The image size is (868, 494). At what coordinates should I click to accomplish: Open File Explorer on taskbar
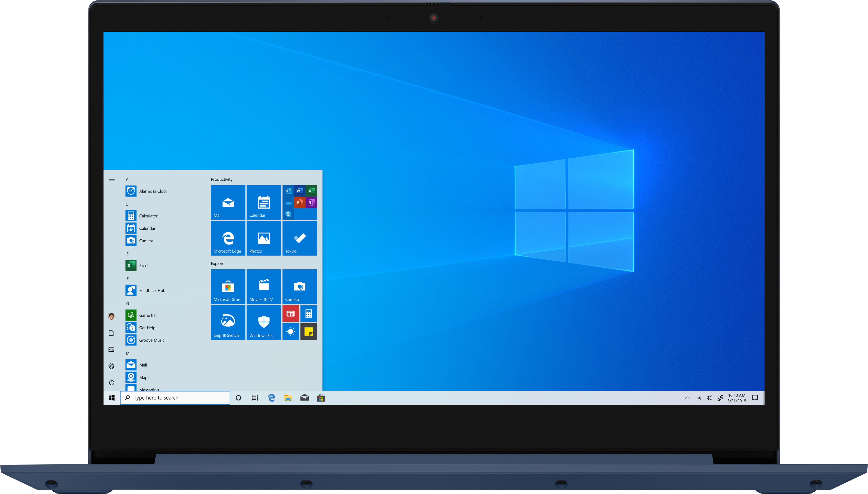[x=288, y=398]
